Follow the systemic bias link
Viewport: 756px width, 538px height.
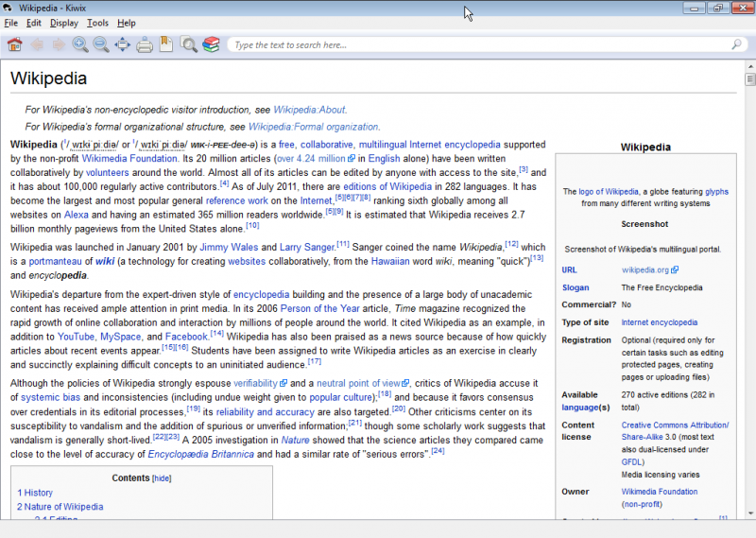click(50, 397)
